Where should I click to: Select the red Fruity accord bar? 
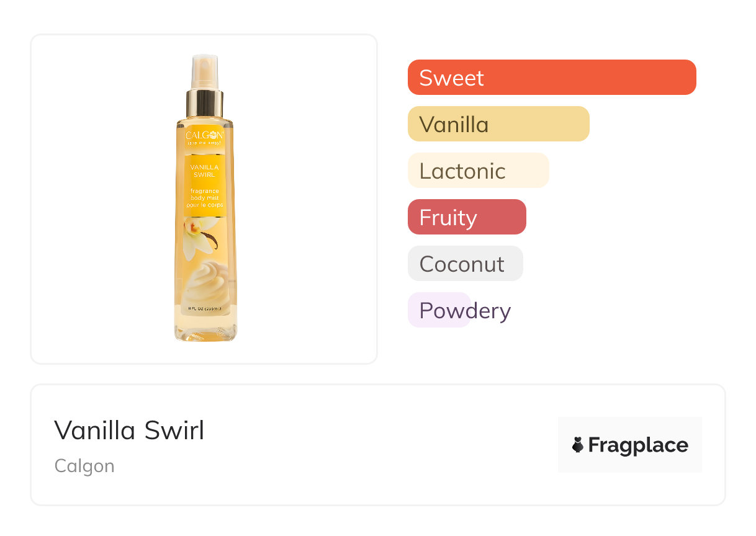(x=466, y=217)
